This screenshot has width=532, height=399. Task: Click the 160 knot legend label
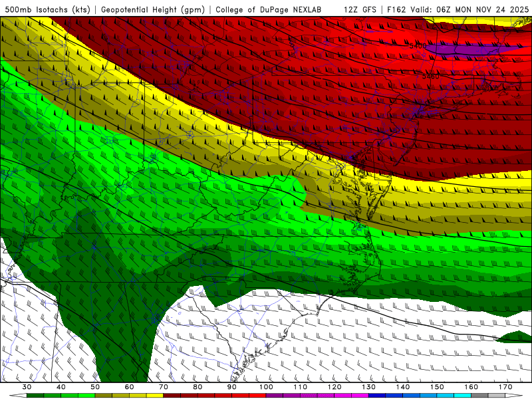tap(471, 387)
